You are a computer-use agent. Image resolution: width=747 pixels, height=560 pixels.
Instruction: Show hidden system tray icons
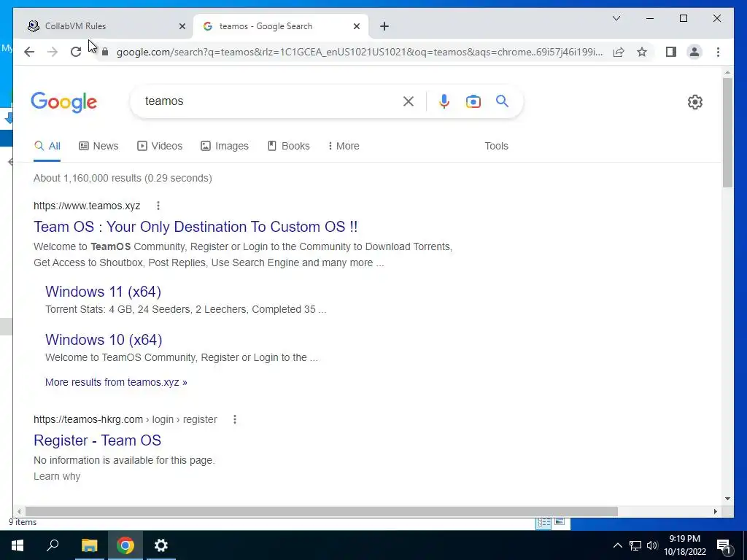coord(617,545)
